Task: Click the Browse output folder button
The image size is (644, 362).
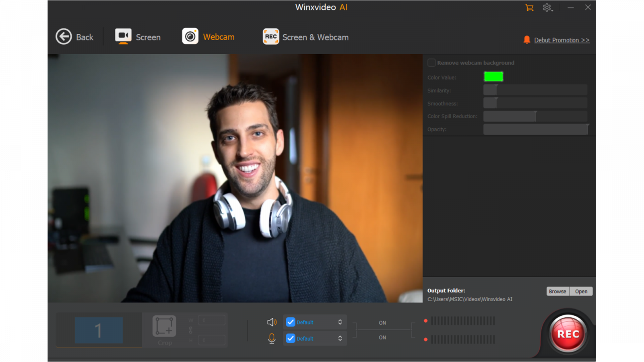Action: pyautogui.click(x=557, y=291)
